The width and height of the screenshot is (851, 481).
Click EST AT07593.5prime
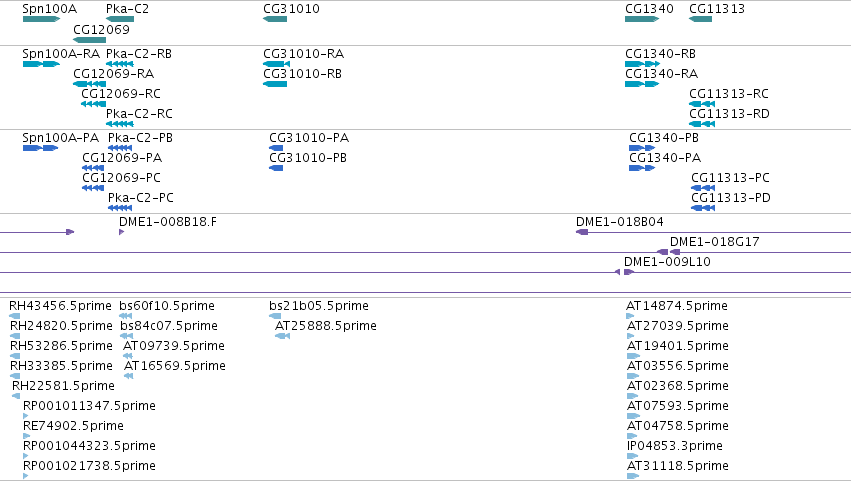click(678, 407)
